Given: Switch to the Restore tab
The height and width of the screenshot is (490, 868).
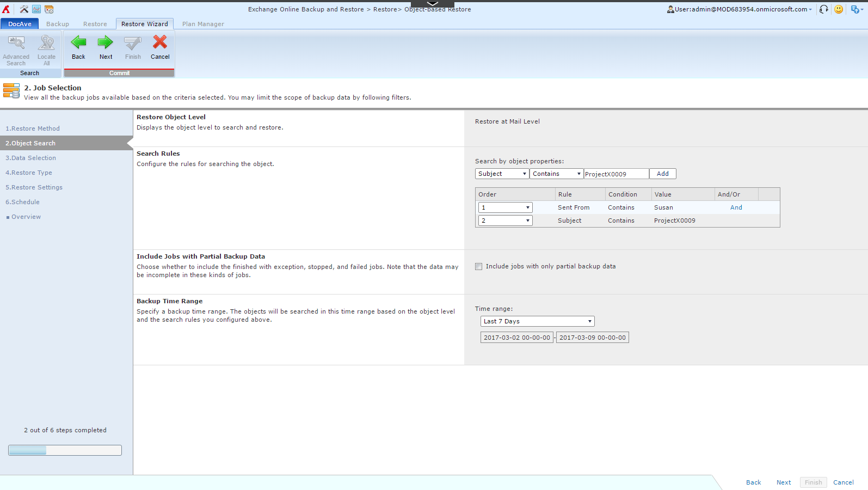Looking at the screenshot, I should pos(95,24).
